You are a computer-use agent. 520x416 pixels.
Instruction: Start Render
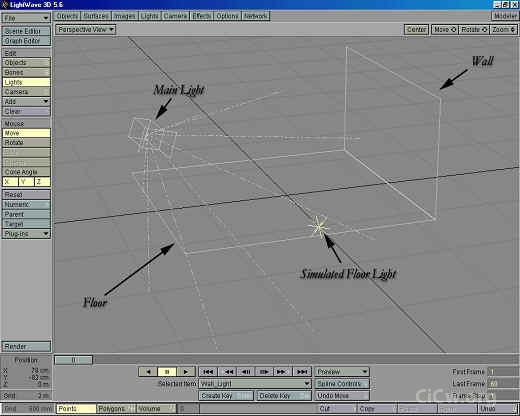click(x=26, y=347)
